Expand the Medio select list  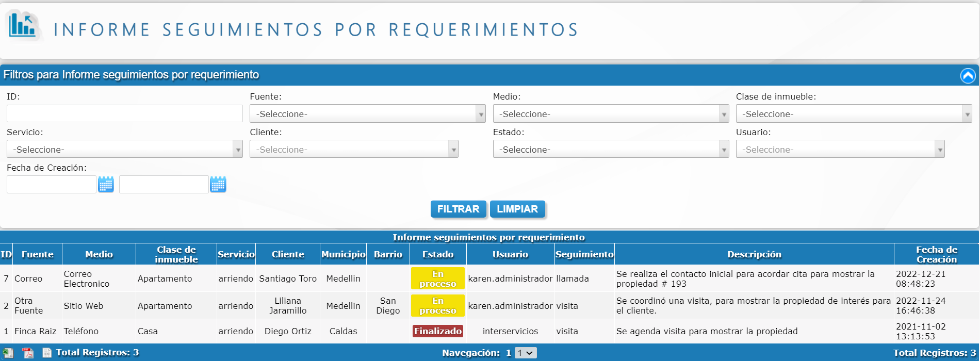click(611, 114)
